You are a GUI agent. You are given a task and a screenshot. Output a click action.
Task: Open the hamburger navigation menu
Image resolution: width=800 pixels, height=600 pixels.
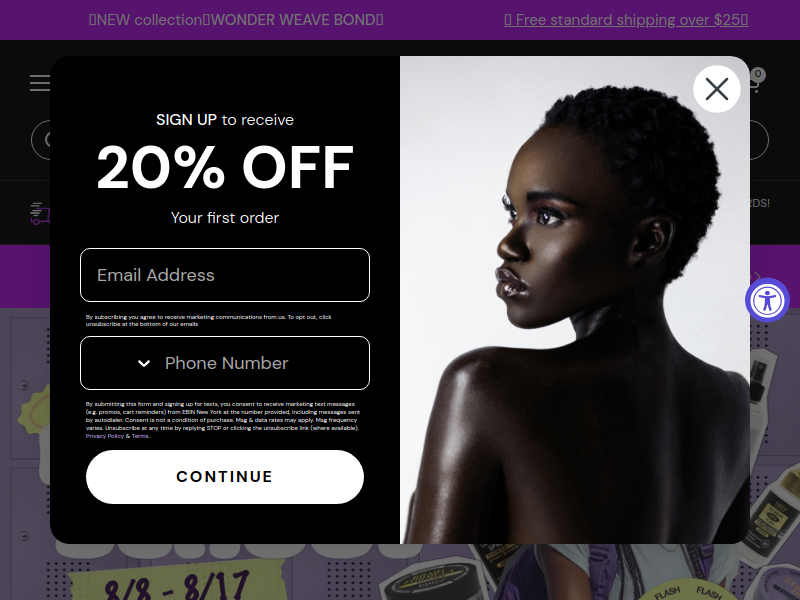(40, 83)
